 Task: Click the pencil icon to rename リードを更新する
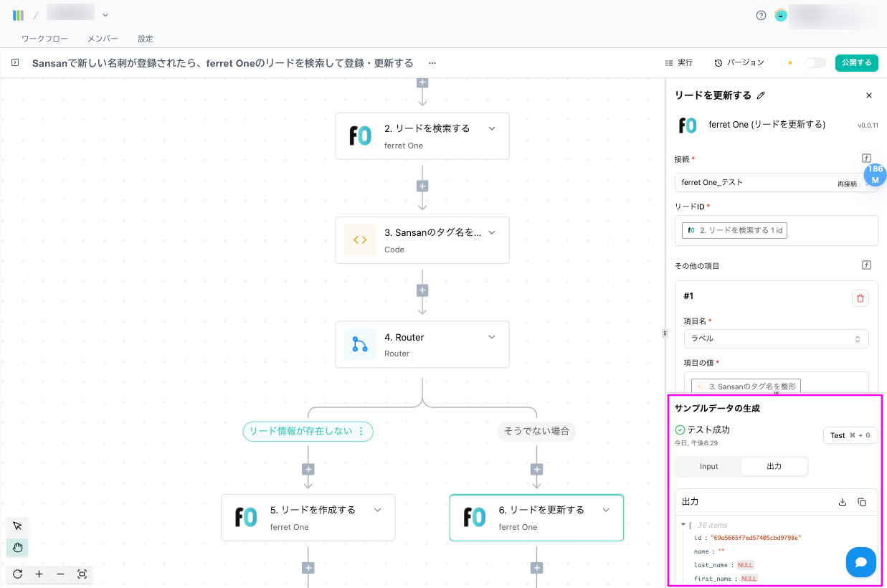[761, 95]
